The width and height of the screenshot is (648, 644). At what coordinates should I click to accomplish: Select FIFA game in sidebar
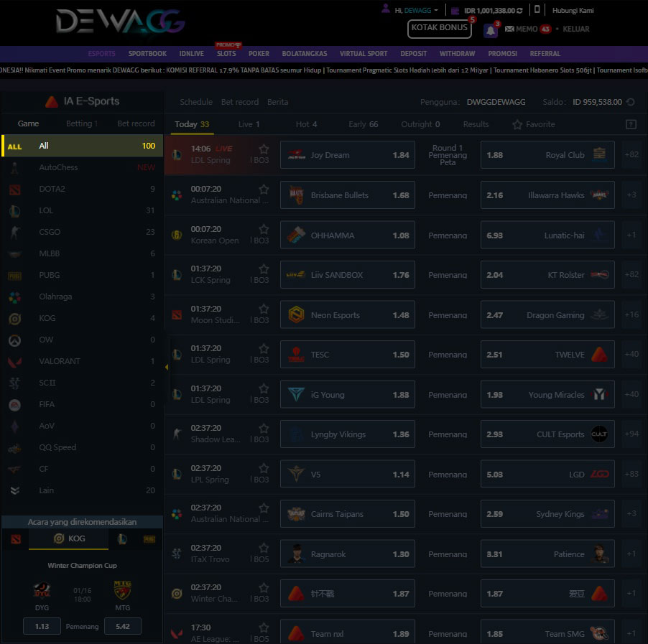(82, 404)
